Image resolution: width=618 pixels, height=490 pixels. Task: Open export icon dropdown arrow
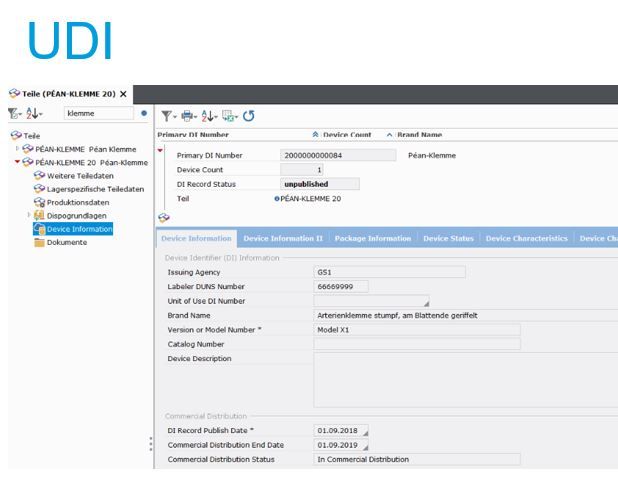click(236, 117)
